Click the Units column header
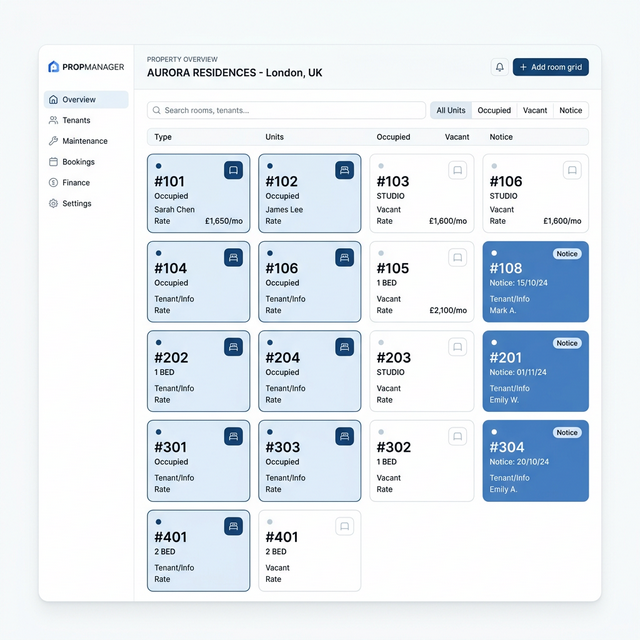This screenshot has width=640, height=640. (274, 137)
